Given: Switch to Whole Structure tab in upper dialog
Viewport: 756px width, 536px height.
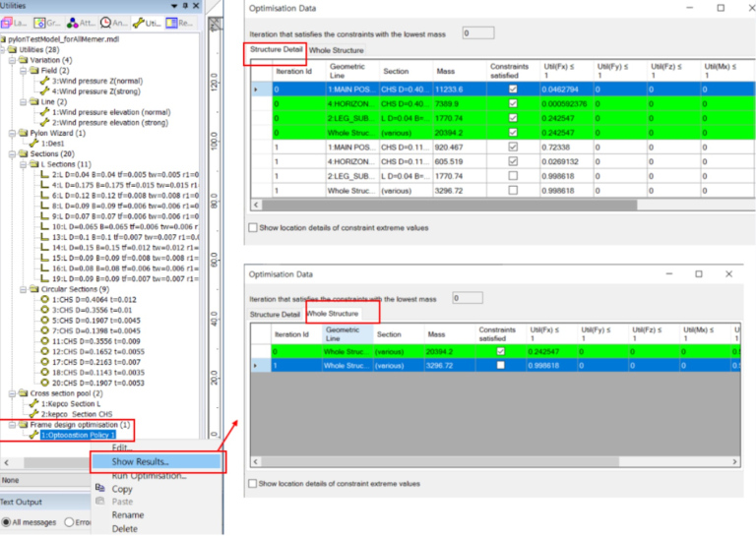Looking at the screenshot, I should click(336, 49).
